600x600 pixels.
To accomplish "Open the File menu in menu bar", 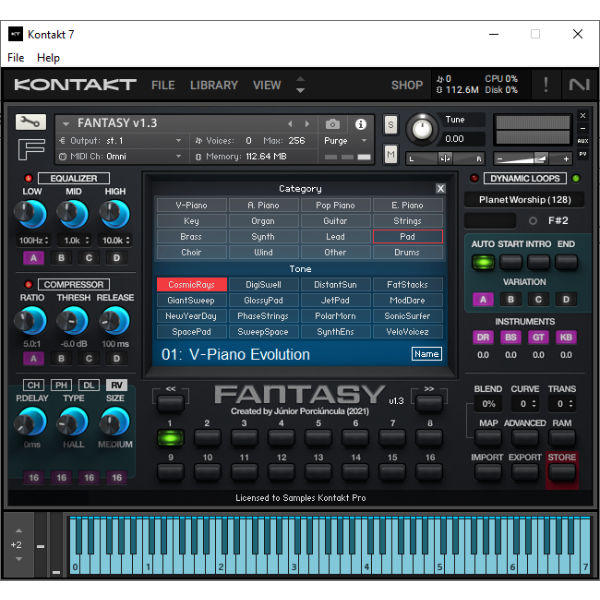I will point(16,58).
